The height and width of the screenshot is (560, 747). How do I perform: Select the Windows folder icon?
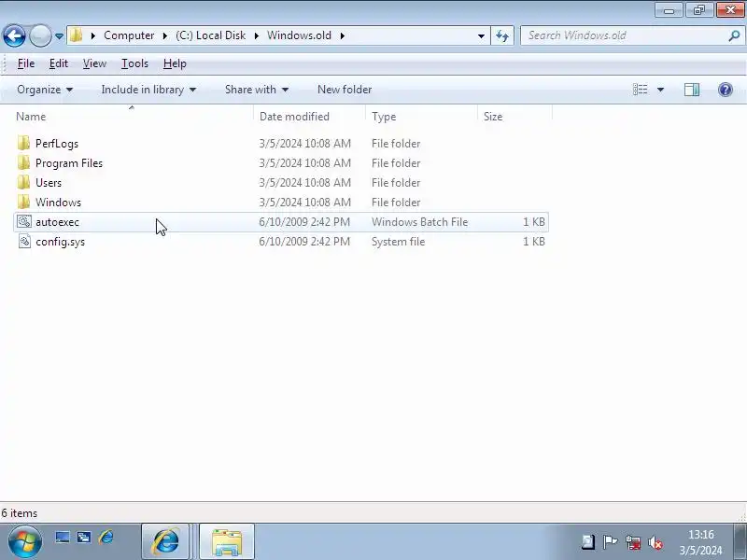(23, 202)
